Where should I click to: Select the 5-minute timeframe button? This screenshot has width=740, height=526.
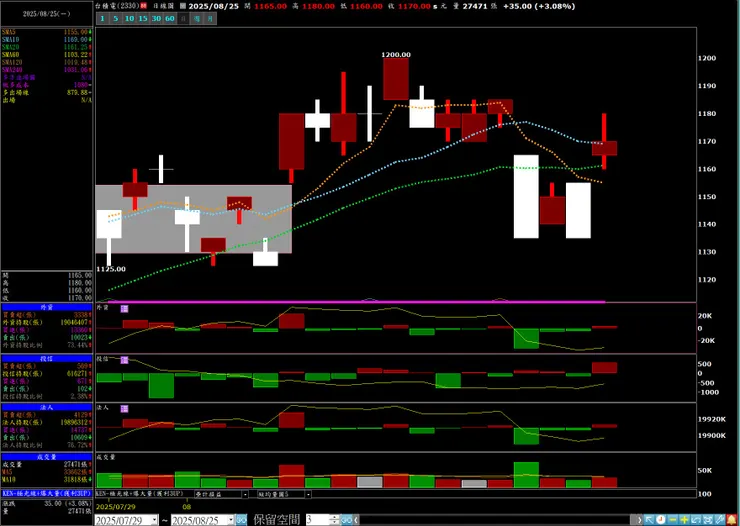click(116, 19)
